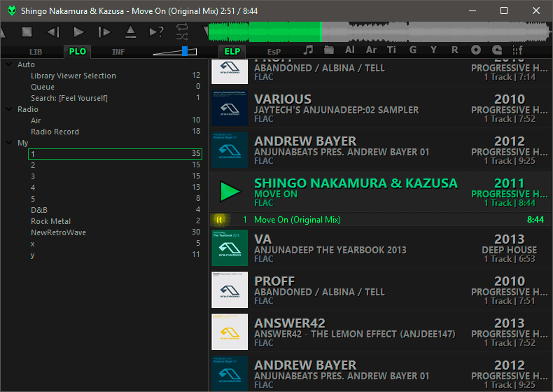Click the music note icon in the view toolbar
This screenshot has width=553, height=392.
click(308, 50)
